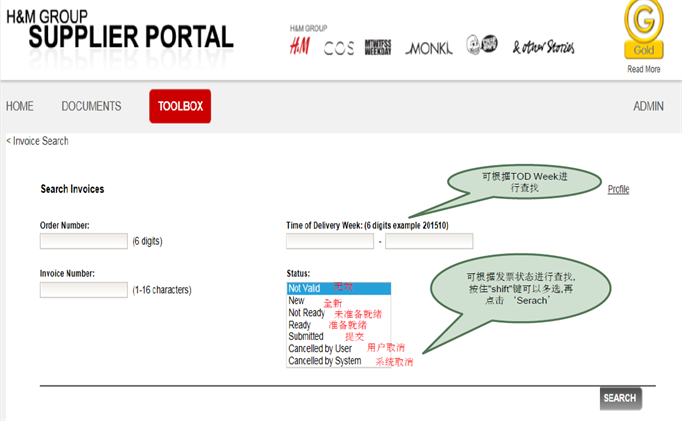Click the H&M brand logo

[x=299, y=46]
